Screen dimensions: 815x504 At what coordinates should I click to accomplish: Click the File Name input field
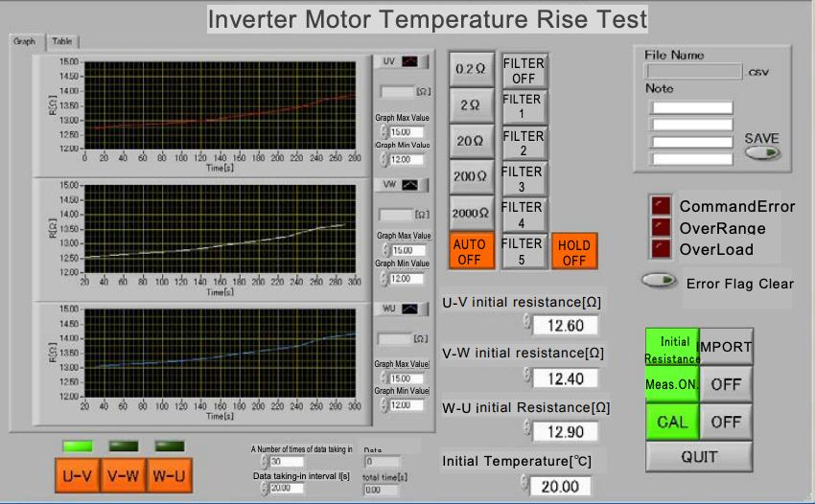pos(693,71)
